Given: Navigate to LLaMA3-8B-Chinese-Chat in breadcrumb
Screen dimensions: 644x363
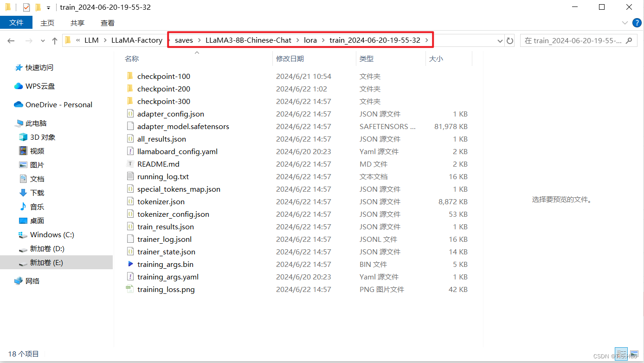Looking at the screenshot, I should pos(248,40).
